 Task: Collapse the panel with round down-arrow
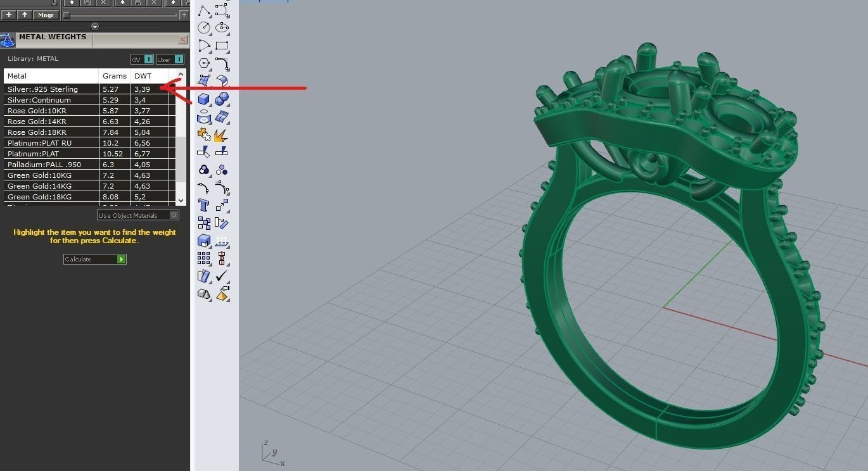tap(95, 27)
